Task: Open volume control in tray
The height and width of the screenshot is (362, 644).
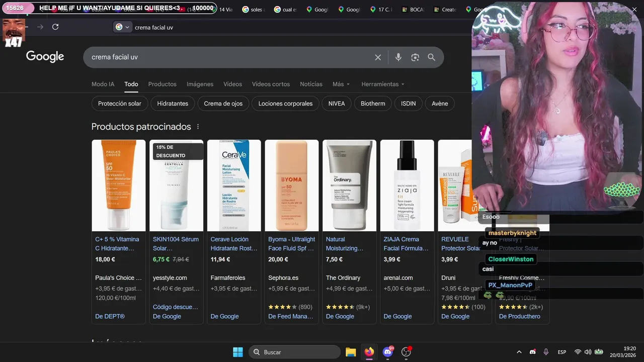Action: 588,352
